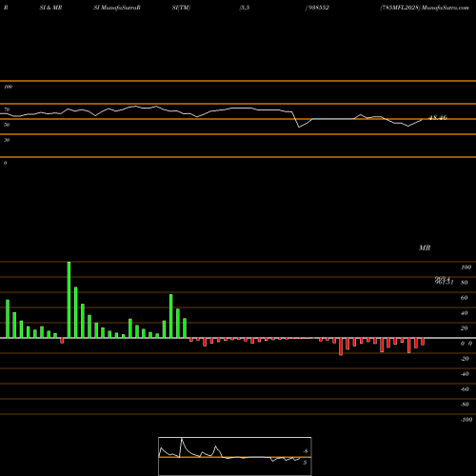Click the MR axis label 80
Viewport: 476px width, 476px height.
tap(465, 283)
